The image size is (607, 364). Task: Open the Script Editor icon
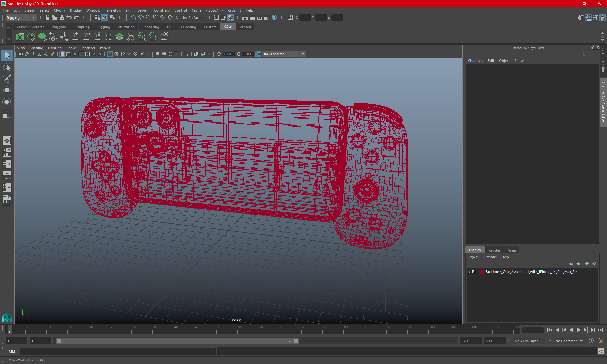(x=601, y=351)
